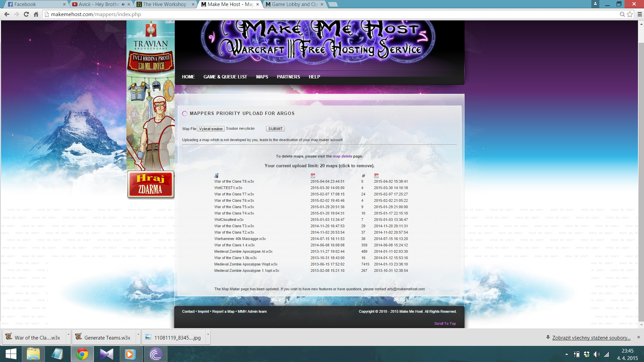644x362 pixels.
Task: Remove map WotCTEST1.w3x
Action: [228, 188]
